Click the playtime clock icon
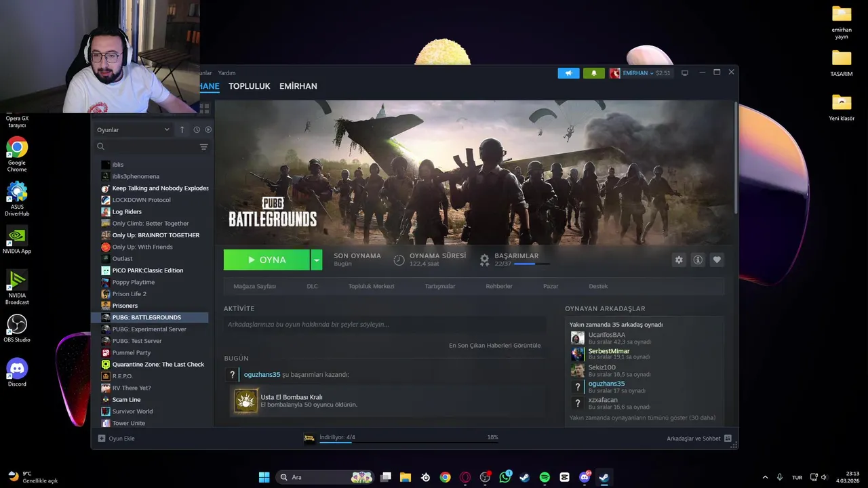 click(399, 260)
